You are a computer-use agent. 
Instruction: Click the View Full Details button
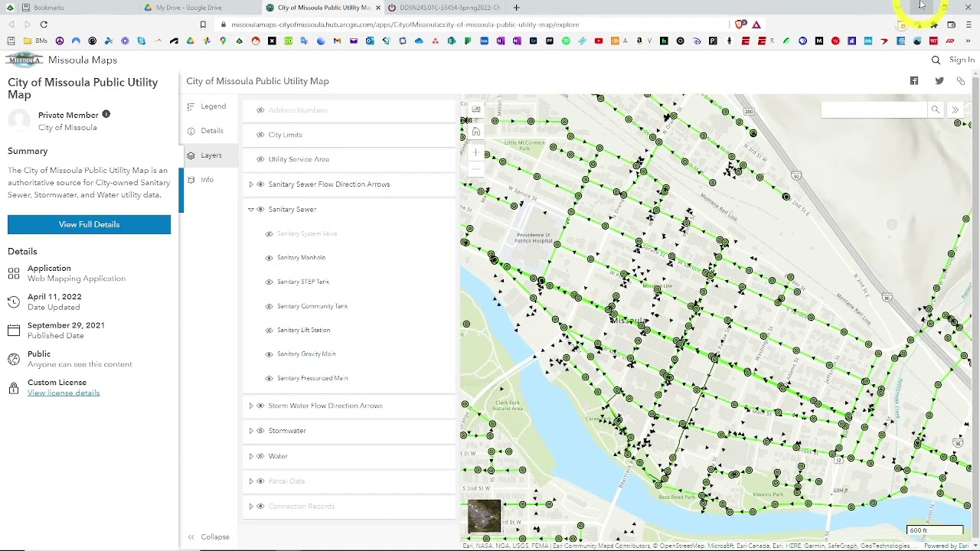coord(89,224)
